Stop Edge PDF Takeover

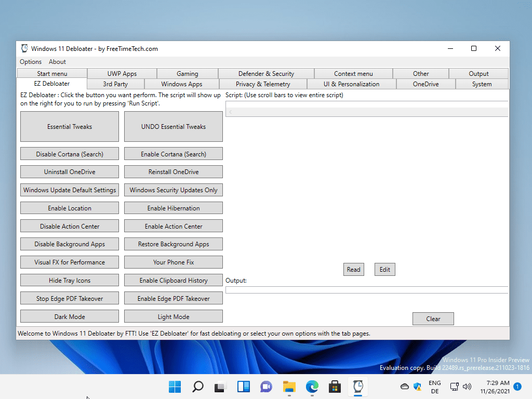[x=69, y=298]
